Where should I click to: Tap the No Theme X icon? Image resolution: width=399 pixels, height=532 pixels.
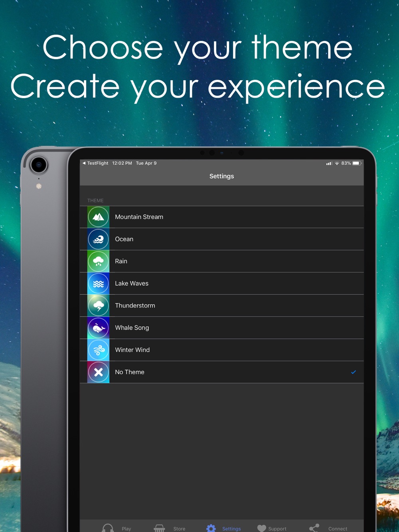point(99,372)
